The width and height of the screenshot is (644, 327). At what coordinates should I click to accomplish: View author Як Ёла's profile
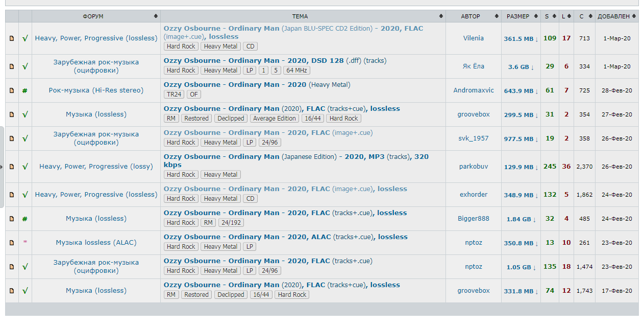[474, 66]
